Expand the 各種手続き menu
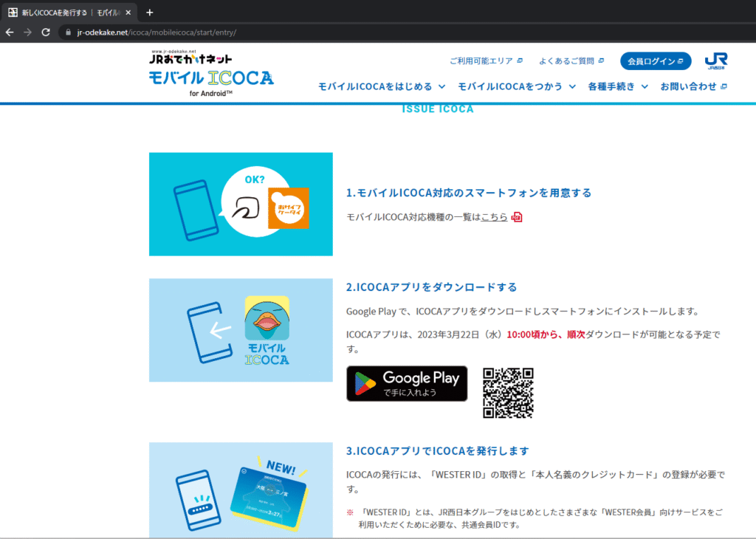This screenshot has height=539, width=756. [x=618, y=87]
